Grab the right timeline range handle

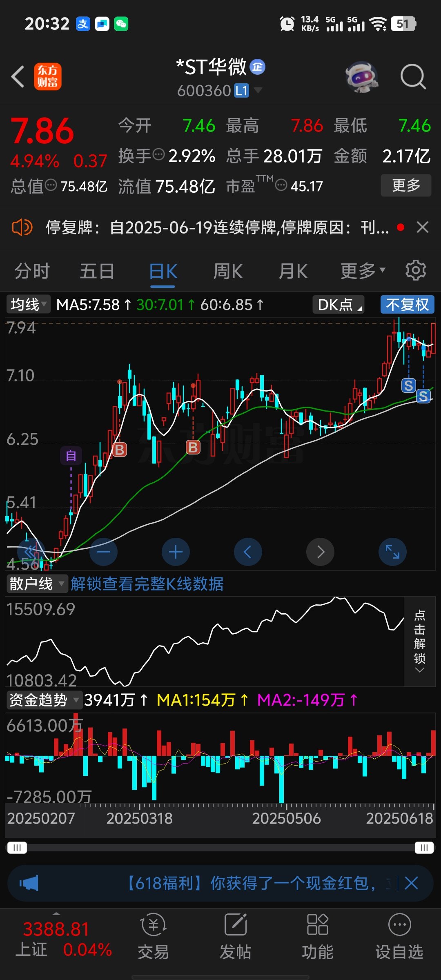[x=424, y=848]
